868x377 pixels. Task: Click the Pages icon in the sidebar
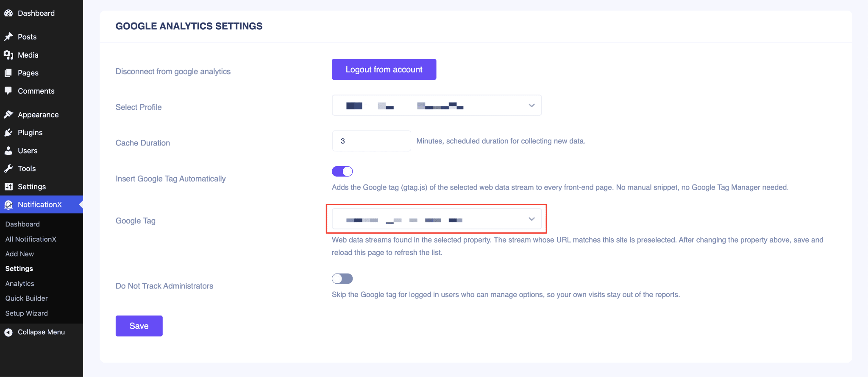[8, 73]
